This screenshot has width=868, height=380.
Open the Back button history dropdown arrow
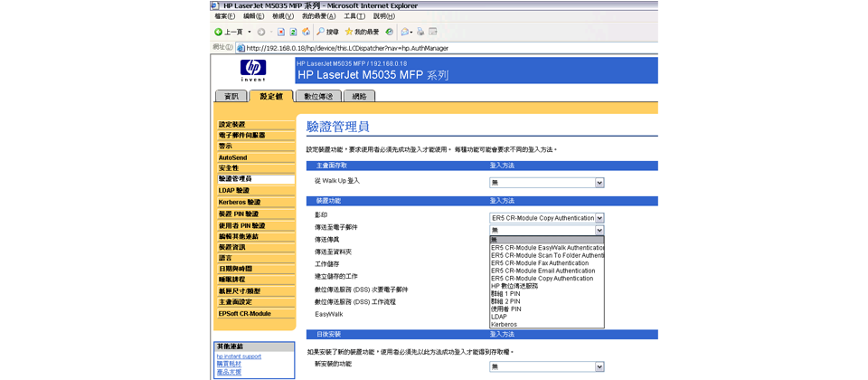250,33
